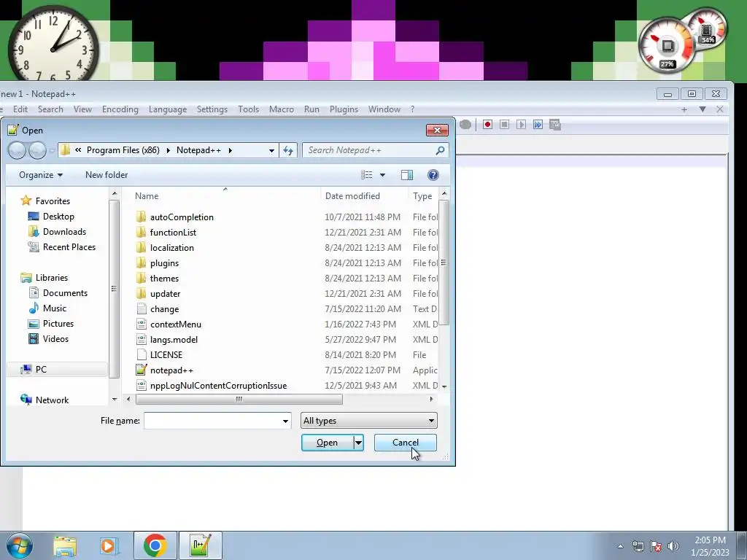This screenshot has width=747, height=560.
Task: Click the Cancel button
Action: point(406,443)
